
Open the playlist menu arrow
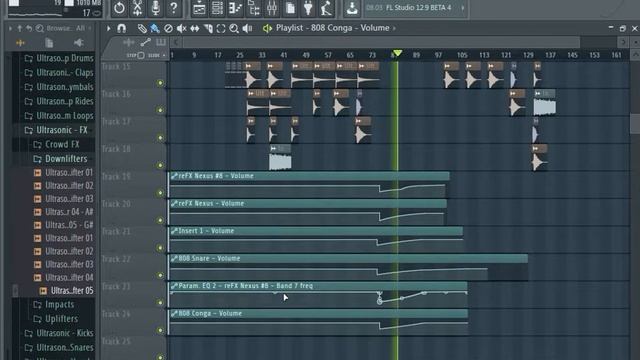pyautogui.click(x=109, y=28)
